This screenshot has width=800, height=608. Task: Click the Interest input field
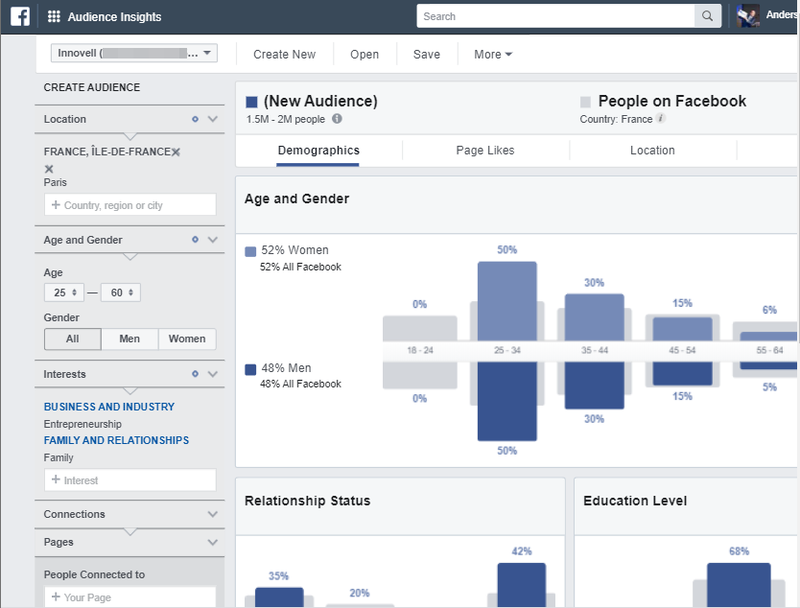[x=130, y=479]
